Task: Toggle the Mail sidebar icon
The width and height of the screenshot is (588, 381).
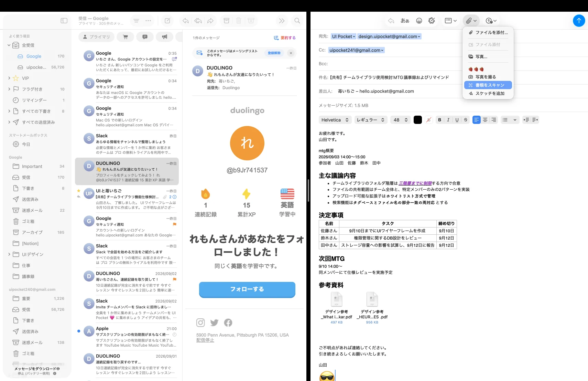Action: click(64, 21)
